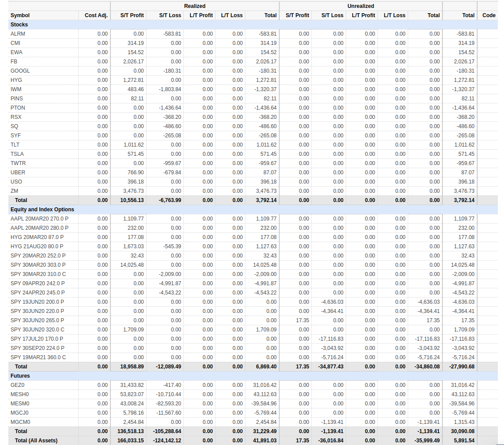Select the TLT stock symbol
Image resolution: width=504 pixels, height=445 pixels.
(x=15, y=145)
